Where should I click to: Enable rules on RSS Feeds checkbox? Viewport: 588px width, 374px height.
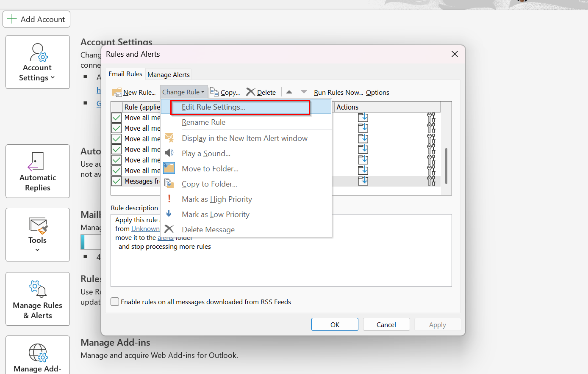coord(115,302)
